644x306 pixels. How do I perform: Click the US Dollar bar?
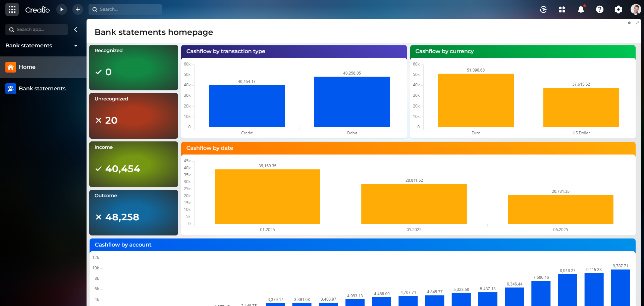click(x=581, y=107)
